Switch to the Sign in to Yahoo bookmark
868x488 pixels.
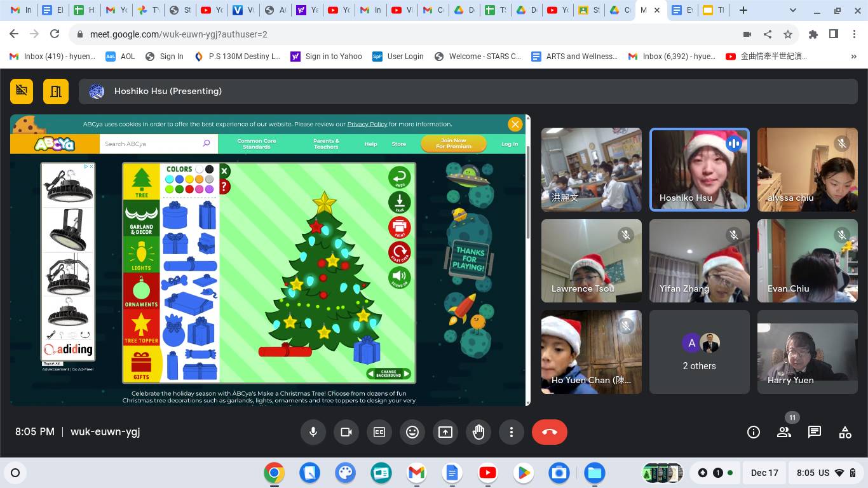coord(326,56)
